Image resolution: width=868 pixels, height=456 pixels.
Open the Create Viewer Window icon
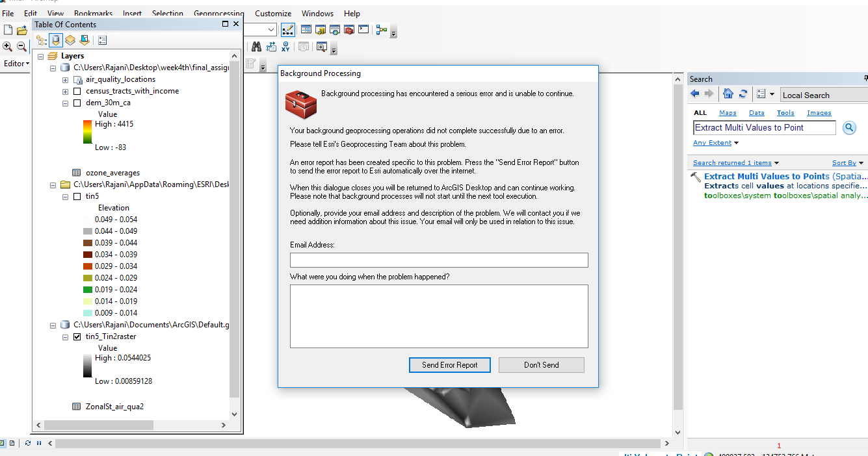(x=321, y=47)
